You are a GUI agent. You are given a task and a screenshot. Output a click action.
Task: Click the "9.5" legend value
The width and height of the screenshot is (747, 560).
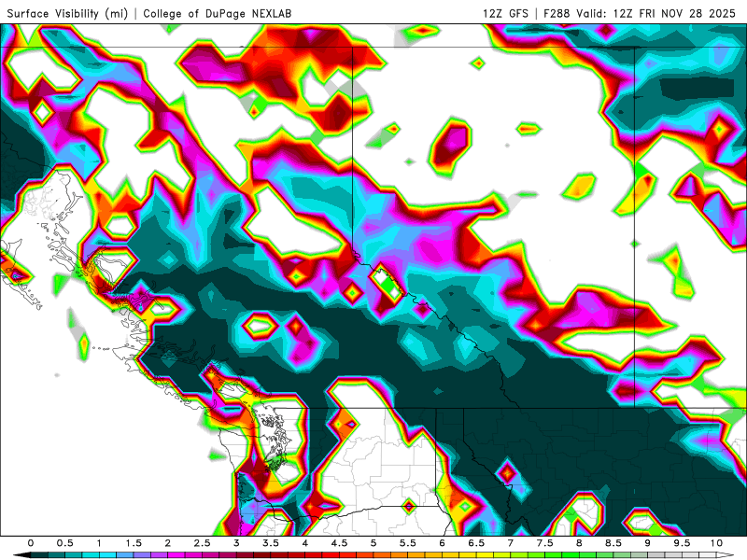[683, 543]
